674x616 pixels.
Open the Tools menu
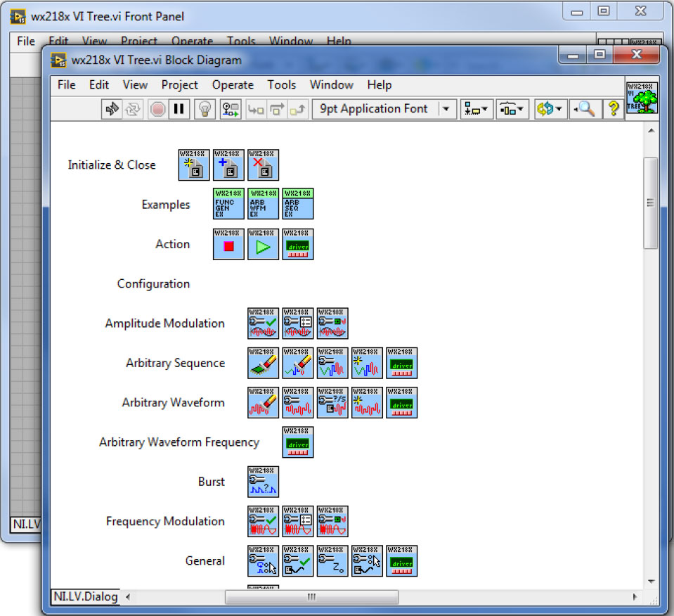tap(281, 85)
